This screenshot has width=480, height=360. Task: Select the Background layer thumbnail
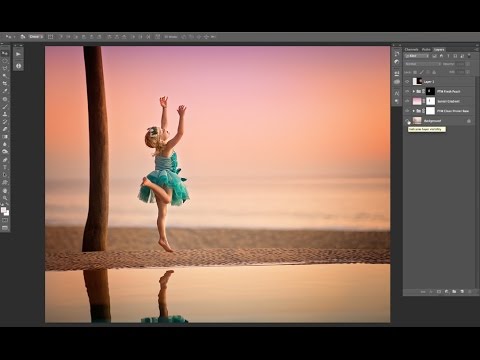pyautogui.click(x=417, y=121)
